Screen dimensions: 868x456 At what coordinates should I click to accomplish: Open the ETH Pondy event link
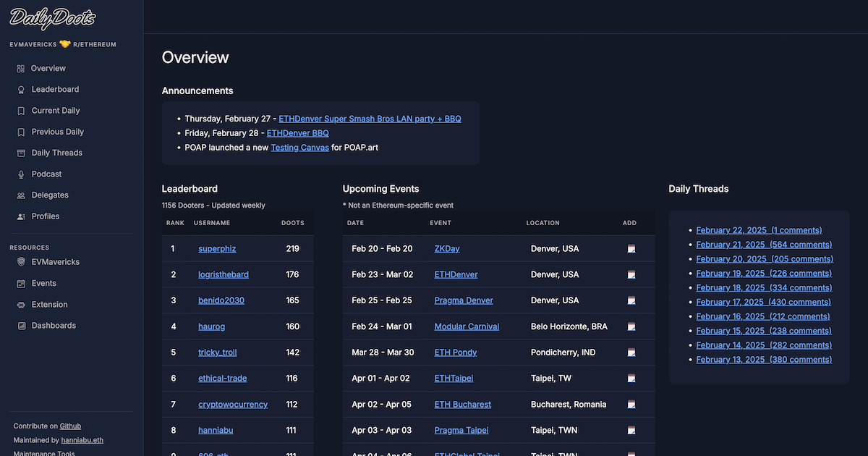point(456,352)
